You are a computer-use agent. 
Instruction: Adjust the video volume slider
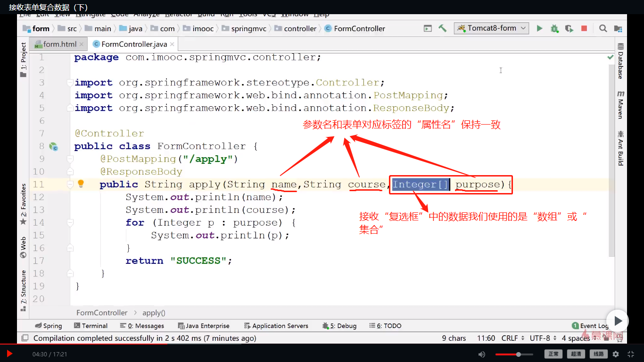(x=518, y=354)
